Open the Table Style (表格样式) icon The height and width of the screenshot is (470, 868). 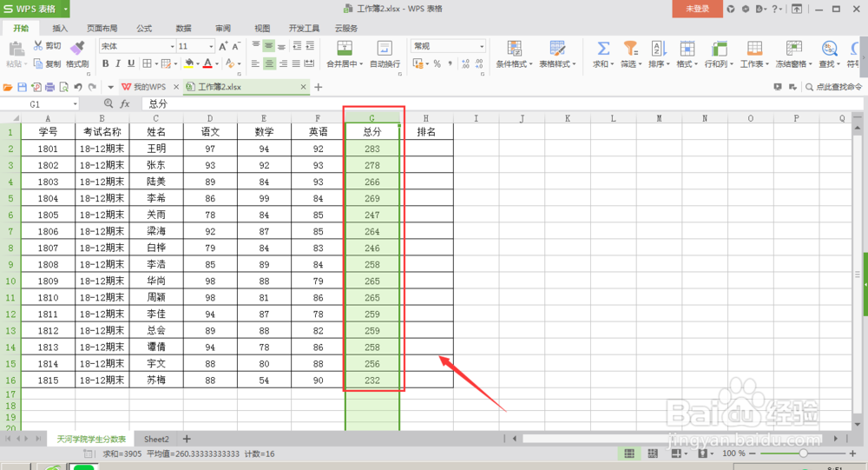pyautogui.click(x=557, y=49)
